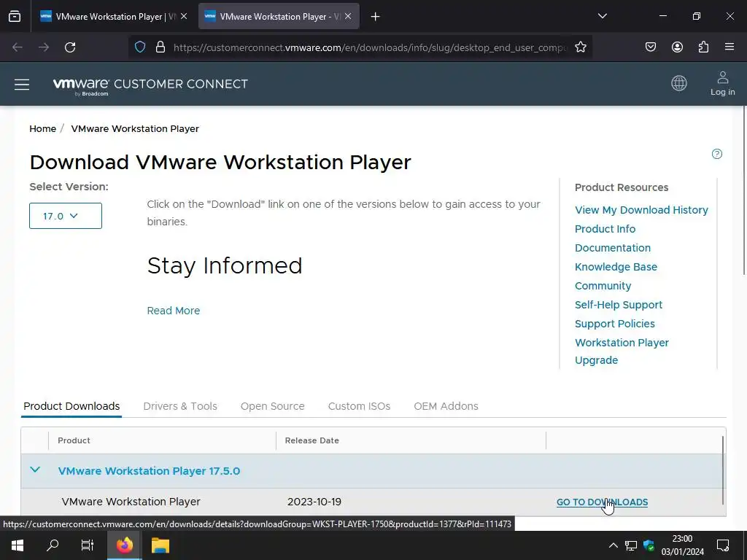The image size is (747, 560).
Task: Click the browser address bar URL
Action: click(370, 47)
